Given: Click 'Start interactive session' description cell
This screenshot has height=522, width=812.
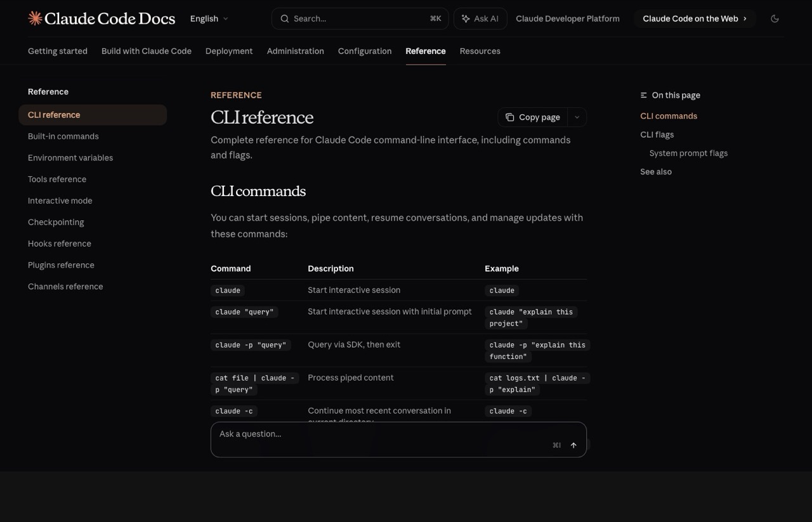Looking at the screenshot, I should 354,290.
